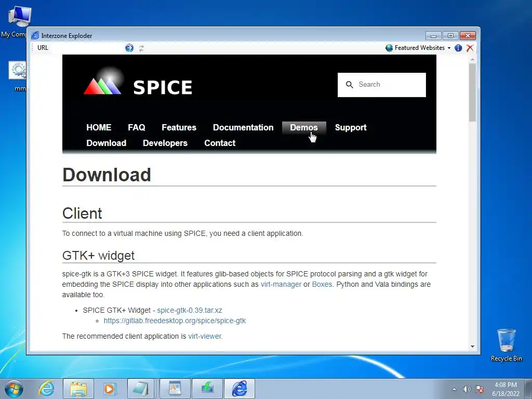This screenshot has width=532, height=399.
Task: Select the Demos menu item
Action: 303,128
